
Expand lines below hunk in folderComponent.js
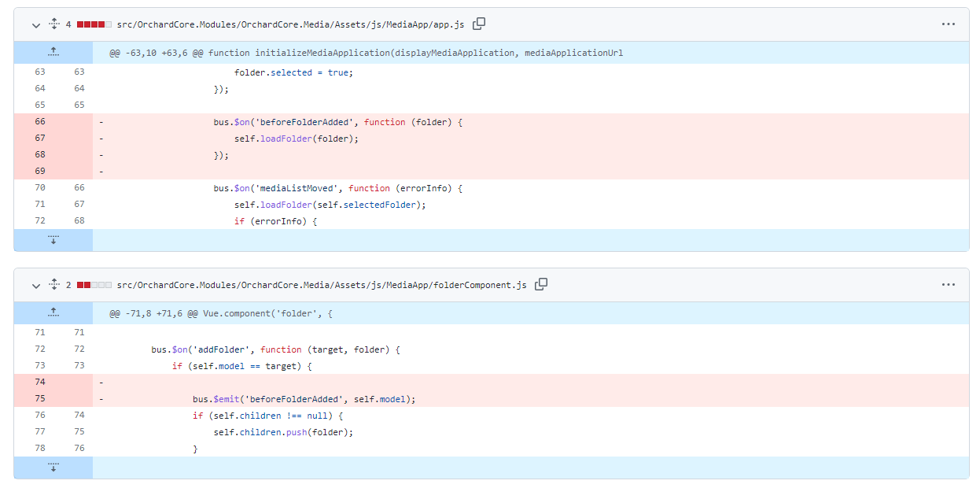tap(53, 468)
